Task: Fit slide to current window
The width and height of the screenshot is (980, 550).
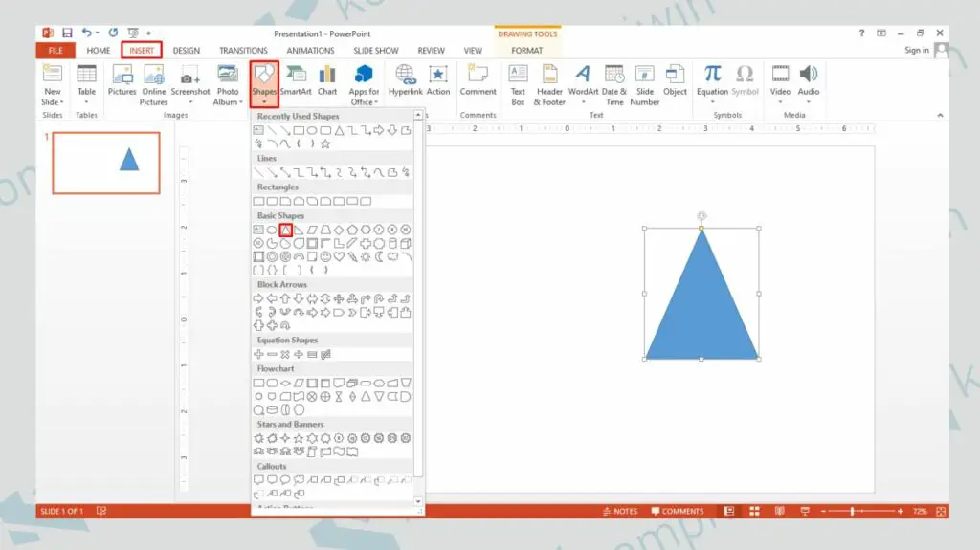Action: point(941,511)
